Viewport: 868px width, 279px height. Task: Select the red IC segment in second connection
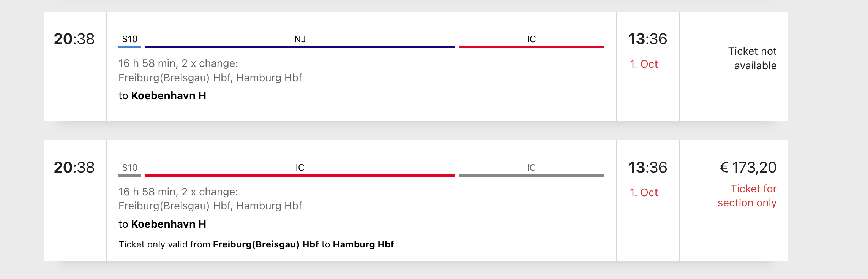pos(300,170)
